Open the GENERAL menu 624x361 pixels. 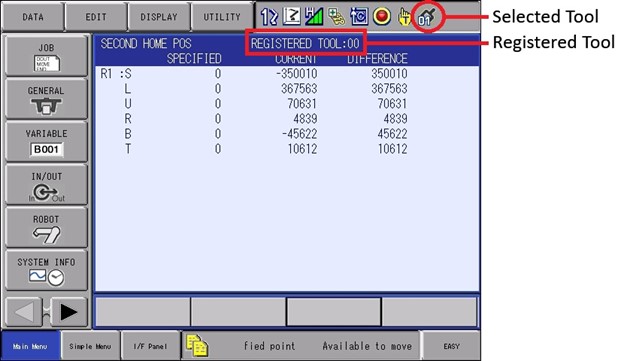point(47,99)
